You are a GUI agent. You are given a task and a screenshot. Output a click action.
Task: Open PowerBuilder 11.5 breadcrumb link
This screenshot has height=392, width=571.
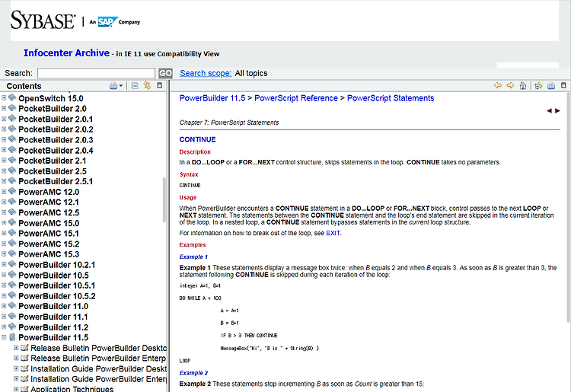[x=212, y=98]
